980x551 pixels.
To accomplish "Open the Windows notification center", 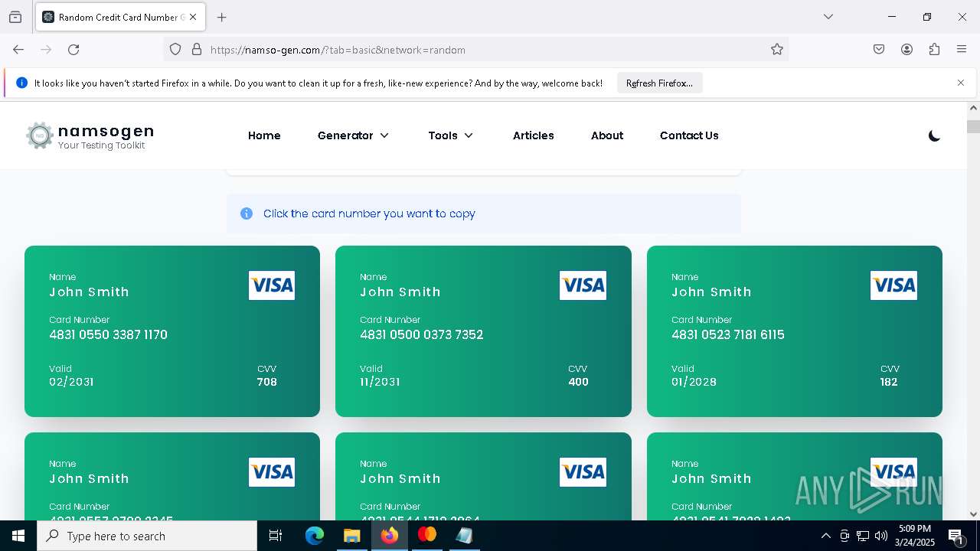I will (955, 536).
